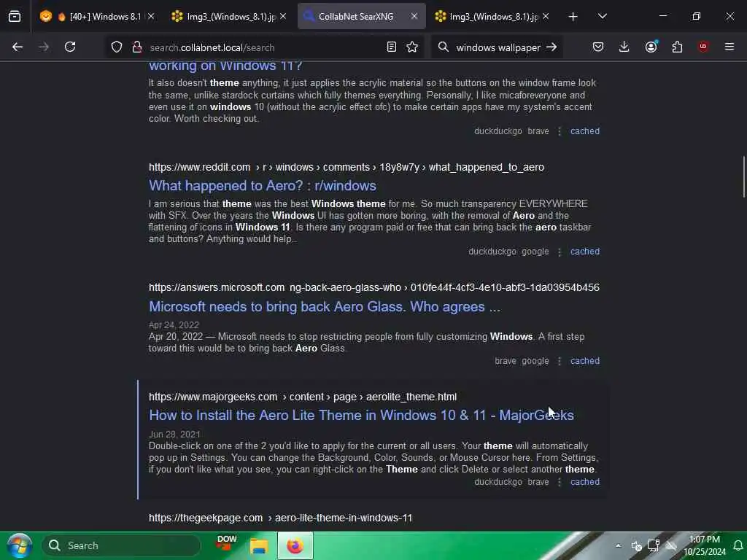This screenshot has width=747, height=560.
Task: Open the Windows Start button
Action: click(19, 545)
